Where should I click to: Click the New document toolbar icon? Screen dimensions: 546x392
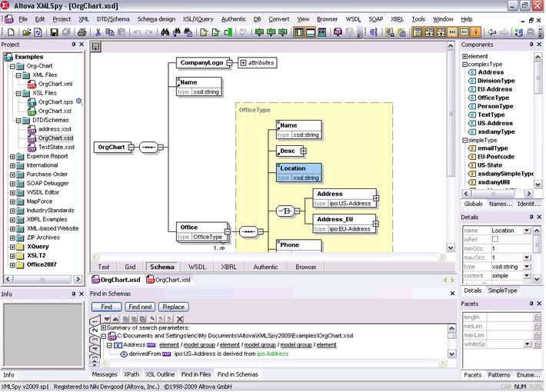coord(12,32)
